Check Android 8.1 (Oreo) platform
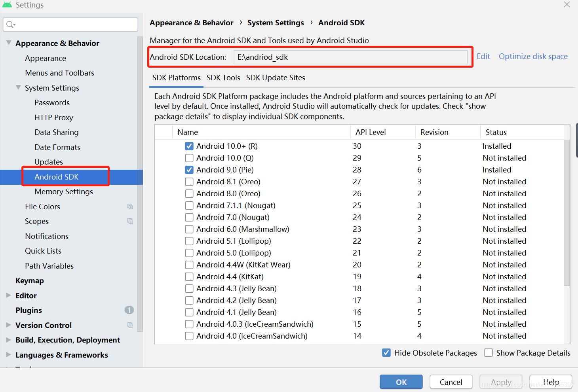 [x=189, y=182]
